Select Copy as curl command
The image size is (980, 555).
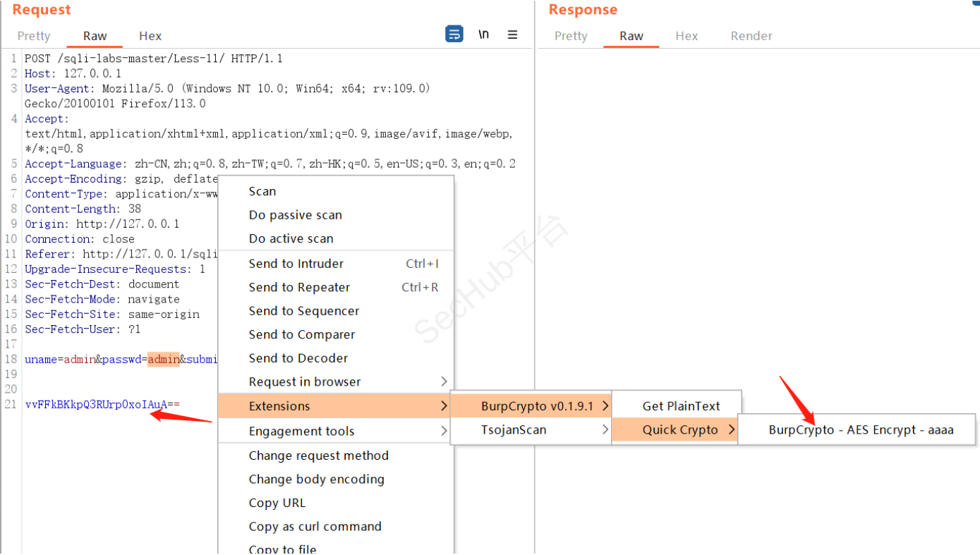tap(315, 526)
